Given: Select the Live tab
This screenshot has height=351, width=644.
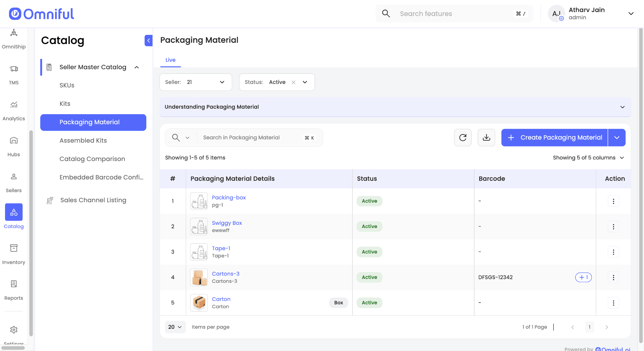Looking at the screenshot, I should [170, 60].
